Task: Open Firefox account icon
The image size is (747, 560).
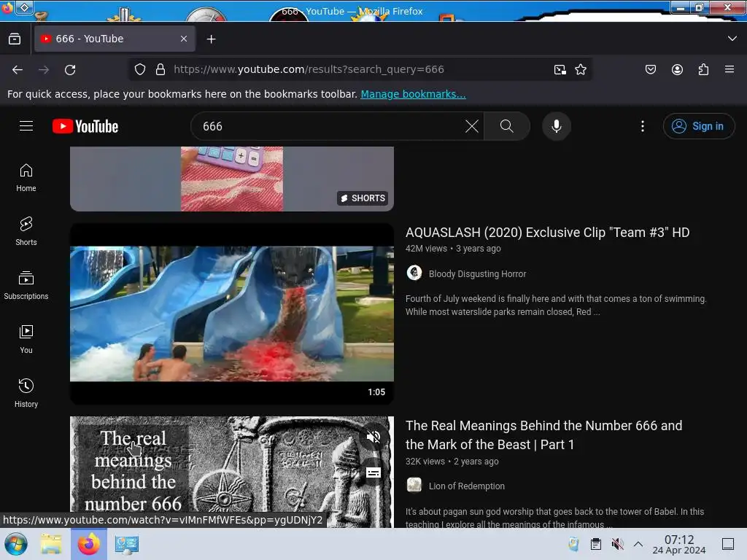Action: point(677,69)
